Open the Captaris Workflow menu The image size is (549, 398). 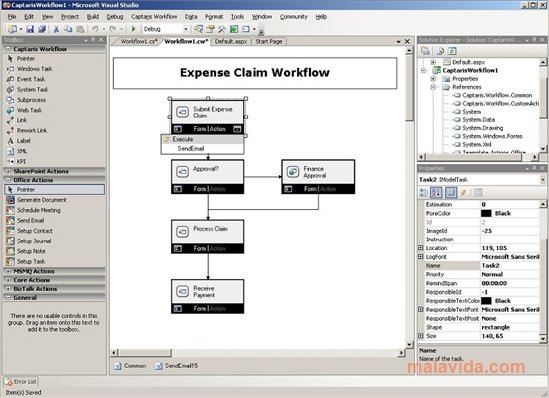154,16
